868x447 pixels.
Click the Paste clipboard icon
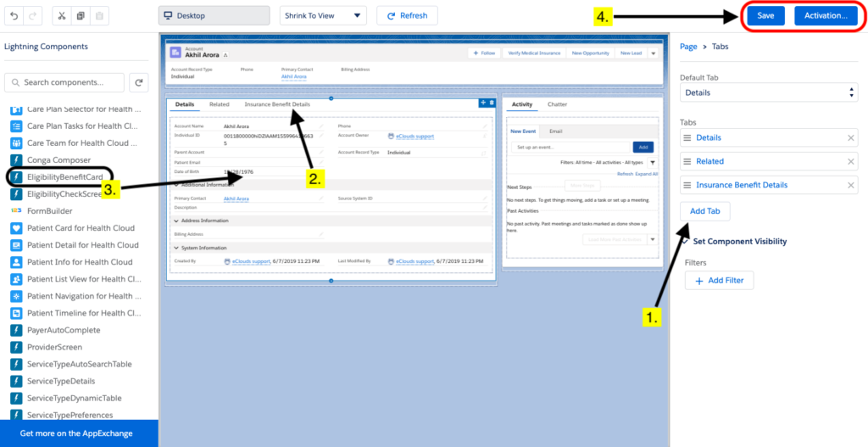tap(99, 16)
